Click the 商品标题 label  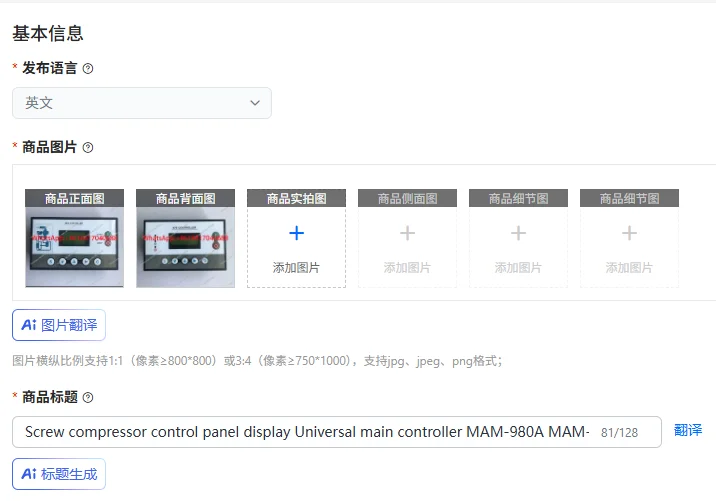tap(50, 397)
